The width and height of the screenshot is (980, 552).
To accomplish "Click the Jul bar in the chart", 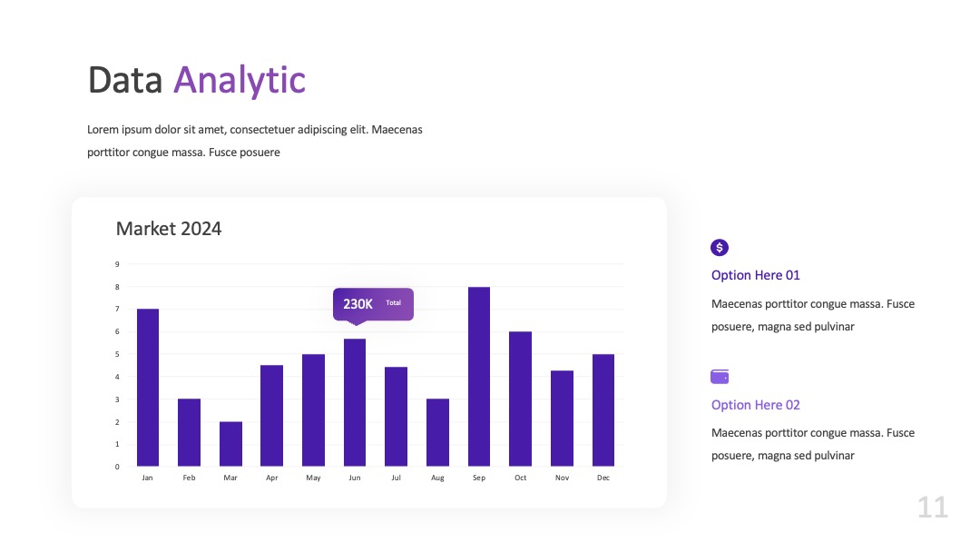I will coord(397,417).
